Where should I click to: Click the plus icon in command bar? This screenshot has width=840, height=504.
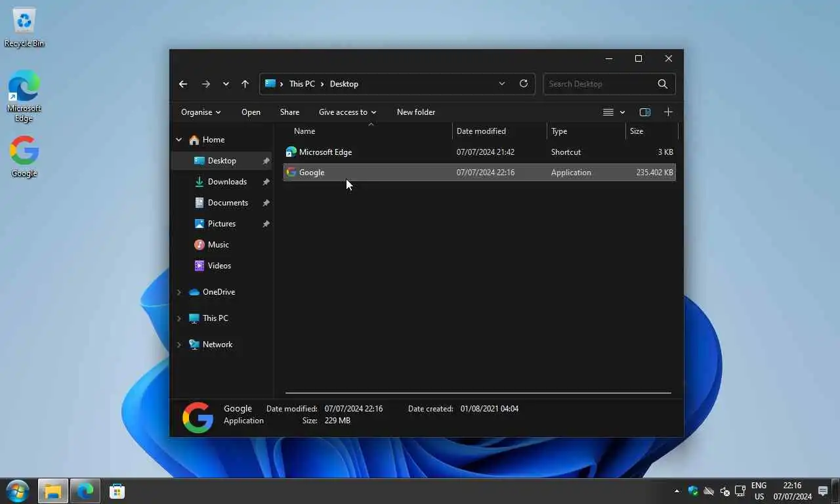click(x=668, y=112)
